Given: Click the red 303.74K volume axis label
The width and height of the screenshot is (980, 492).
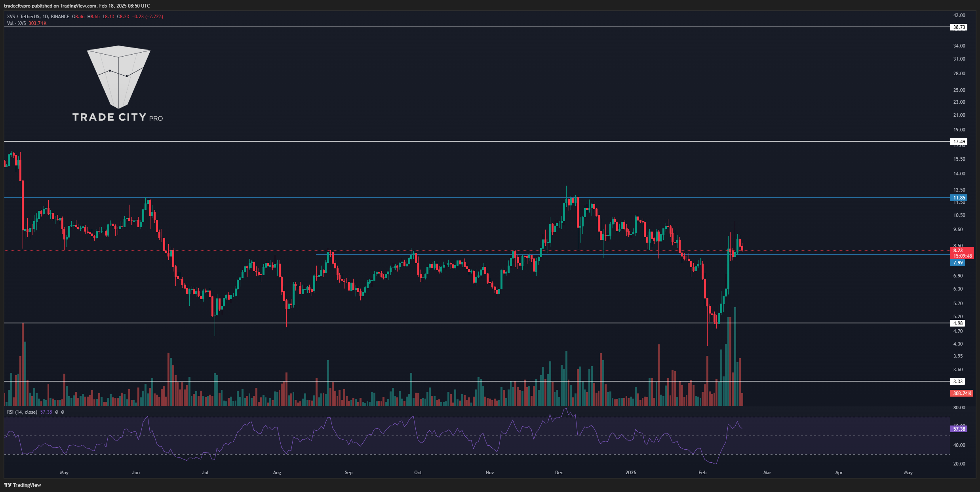Looking at the screenshot, I should [962, 393].
